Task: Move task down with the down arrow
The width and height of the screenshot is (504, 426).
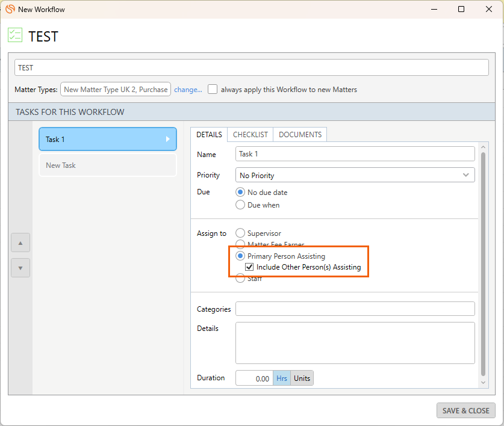Action: point(20,268)
